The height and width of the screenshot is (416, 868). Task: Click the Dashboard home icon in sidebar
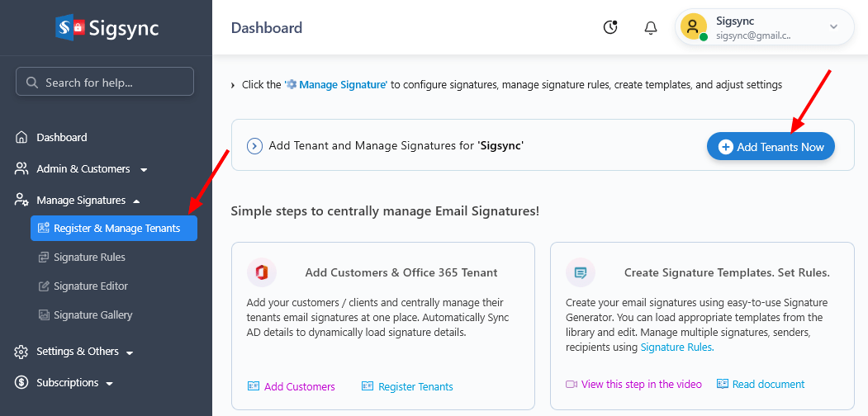click(x=22, y=138)
